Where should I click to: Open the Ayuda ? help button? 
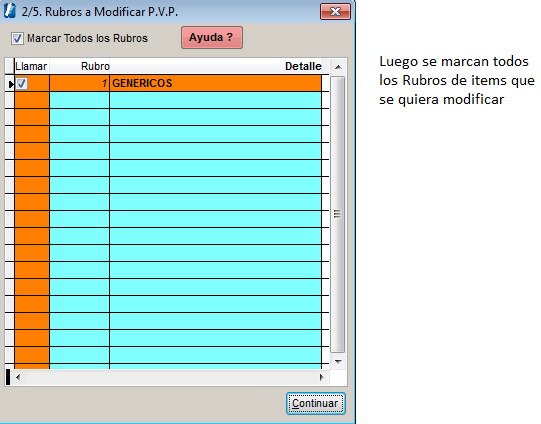pyautogui.click(x=212, y=37)
